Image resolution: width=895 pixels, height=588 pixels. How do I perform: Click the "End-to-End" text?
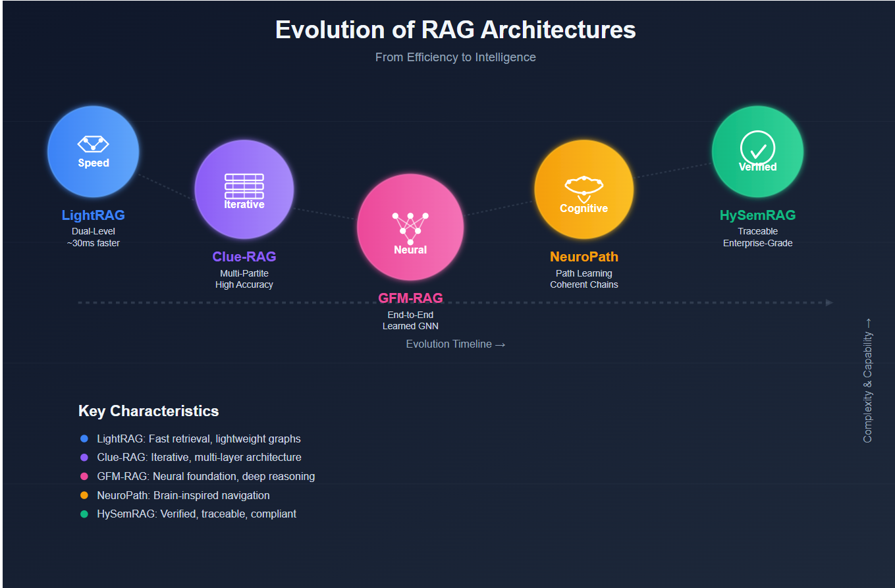(x=410, y=315)
